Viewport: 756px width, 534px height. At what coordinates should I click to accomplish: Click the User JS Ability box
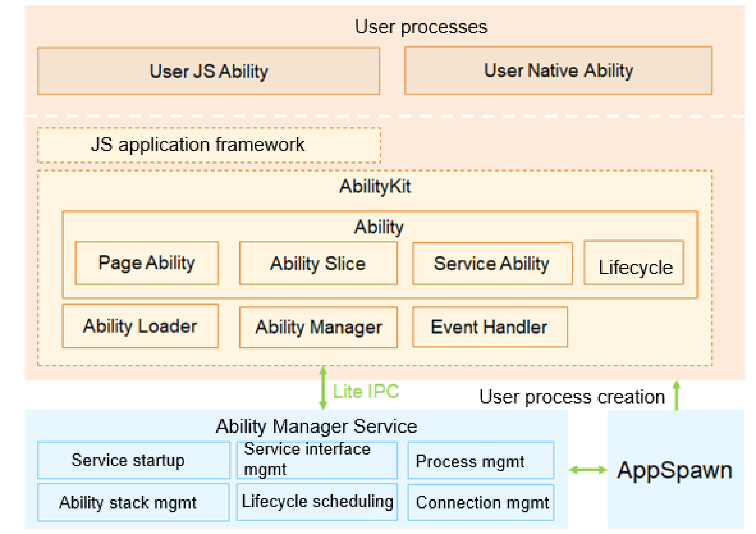pyautogui.click(x=208, y=71)
